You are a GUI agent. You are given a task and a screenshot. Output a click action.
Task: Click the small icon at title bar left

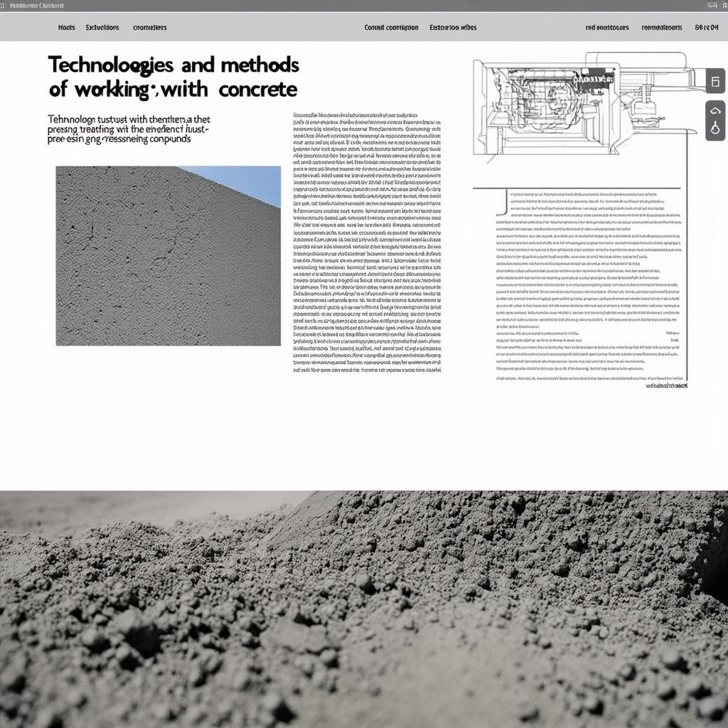point(4,5)
